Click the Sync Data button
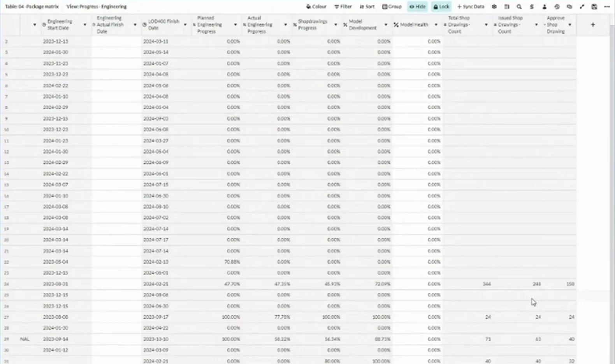The width and height of the screenshot is (615, 364). point(471,7)
